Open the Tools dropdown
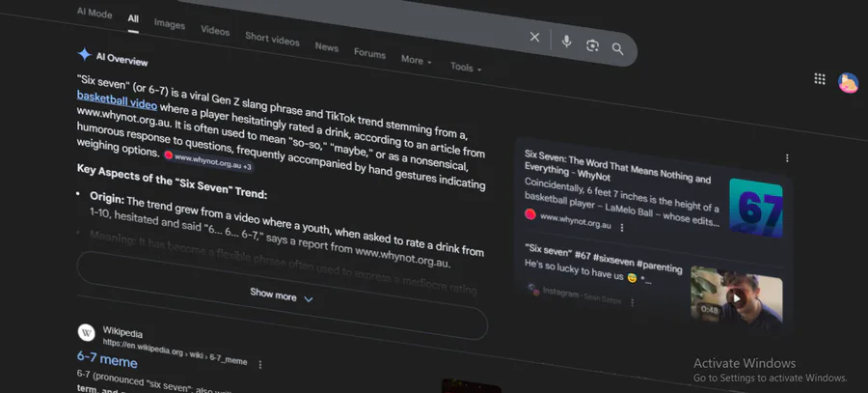 [x=466, y=67]
